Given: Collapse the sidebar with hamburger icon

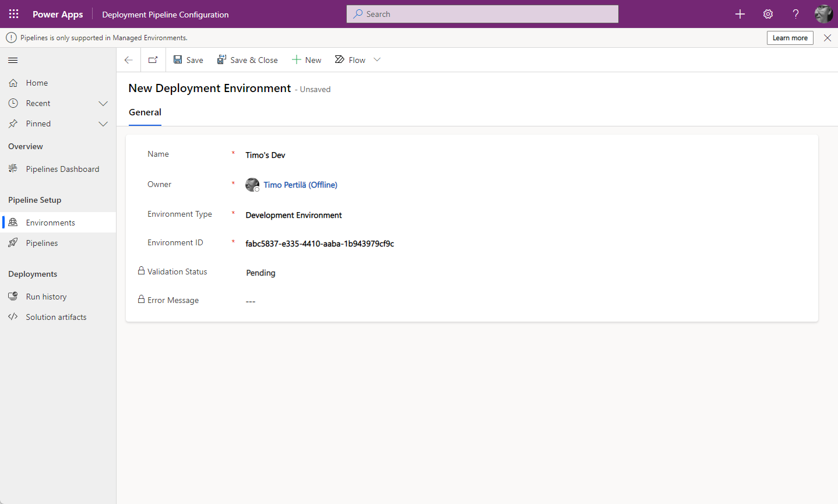Looking at the screenshot, I should click(13, 61).
